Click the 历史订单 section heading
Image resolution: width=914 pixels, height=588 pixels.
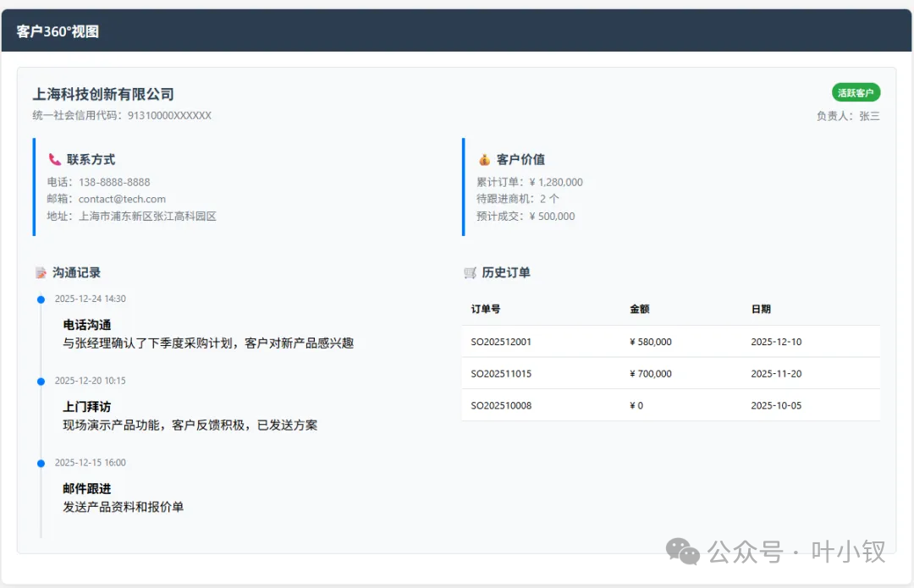pyautogui.click(x=506, y=272)
